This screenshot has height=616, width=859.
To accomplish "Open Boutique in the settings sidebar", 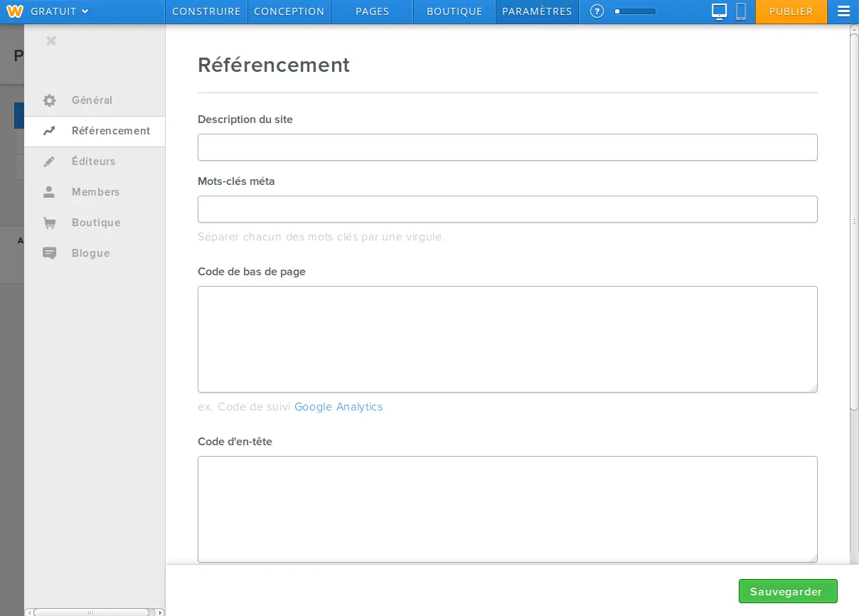I will click(x=95, y=223).
